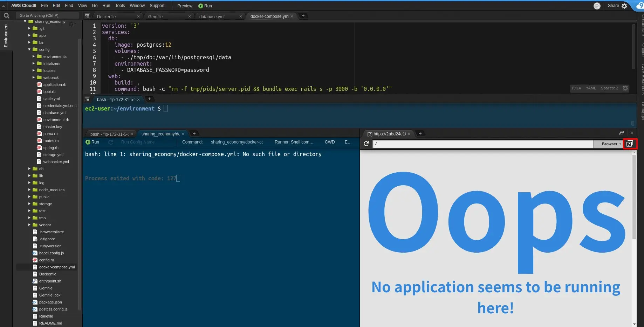
Task: Open the Dockerfile in the file tree
Action: (x=48, y=274)
